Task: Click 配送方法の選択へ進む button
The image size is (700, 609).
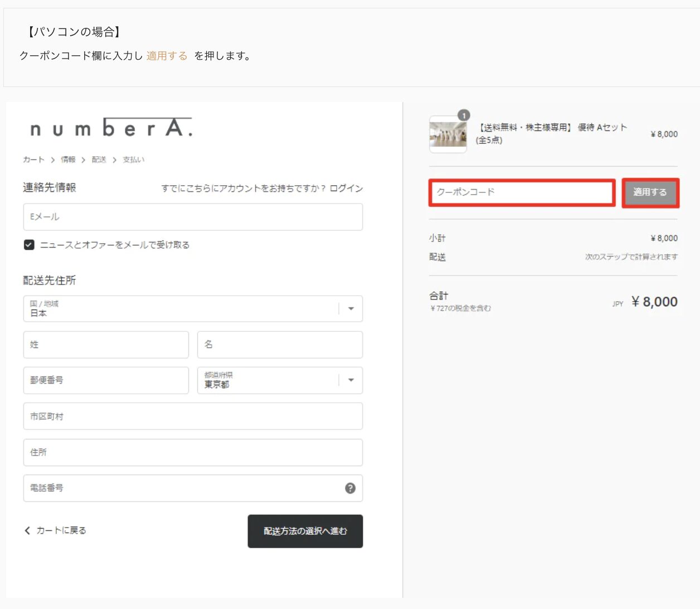Action: click(x=305, y=531)
